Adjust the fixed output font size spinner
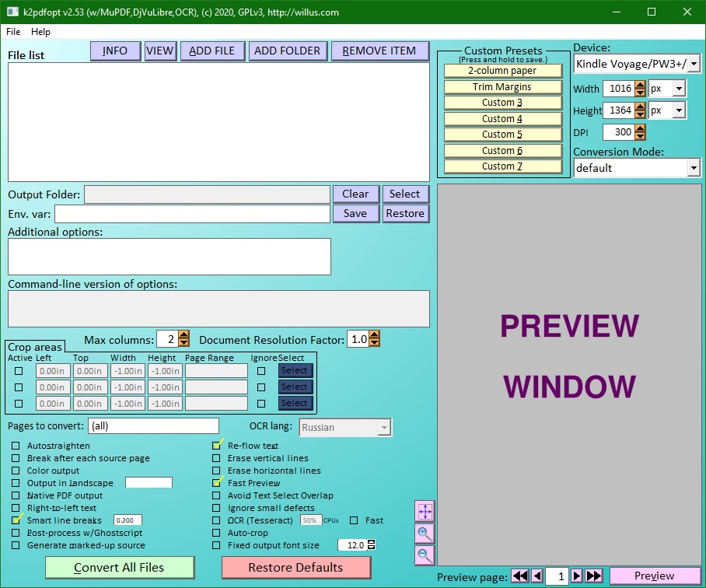The image size is (706, 588). point(371,544)
